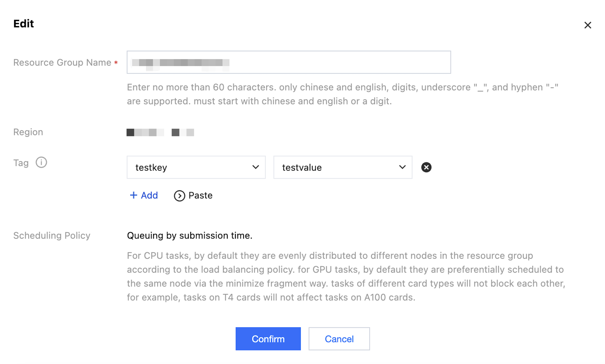Click the Resource Group Name label
Image resolution: width=605 pixels, height=364 pixels.
click(x=62, y=63)
